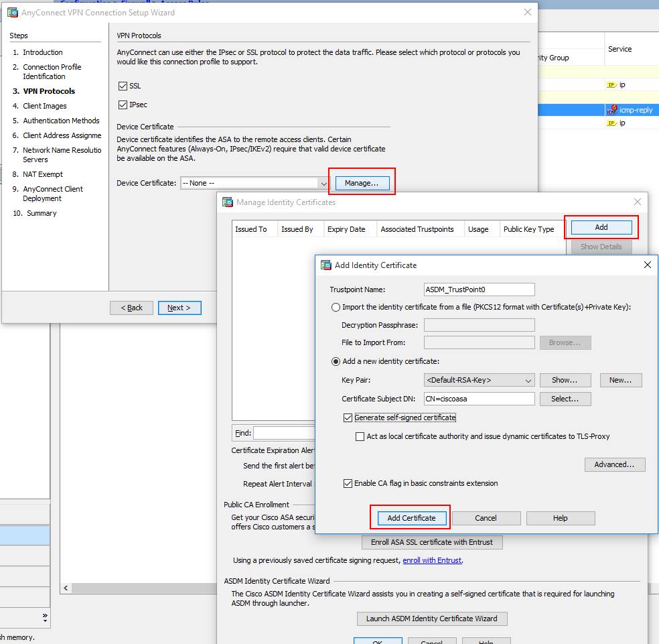Uncheck Generate self-signed certificate
Screen dimensions: 659x644
(x=348, y=417)
